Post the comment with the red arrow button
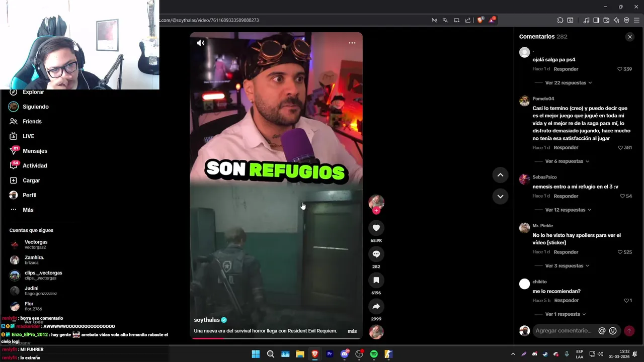Screen dimensions: 644x362 pyautogui.click(x=629, y=331)
